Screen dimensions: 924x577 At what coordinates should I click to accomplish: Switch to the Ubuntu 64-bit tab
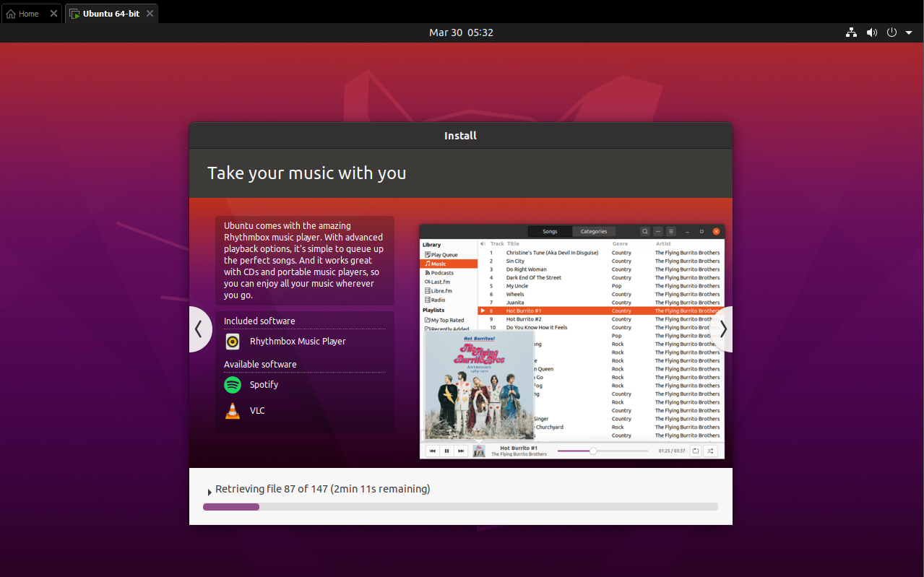click(x=111, y=14)
